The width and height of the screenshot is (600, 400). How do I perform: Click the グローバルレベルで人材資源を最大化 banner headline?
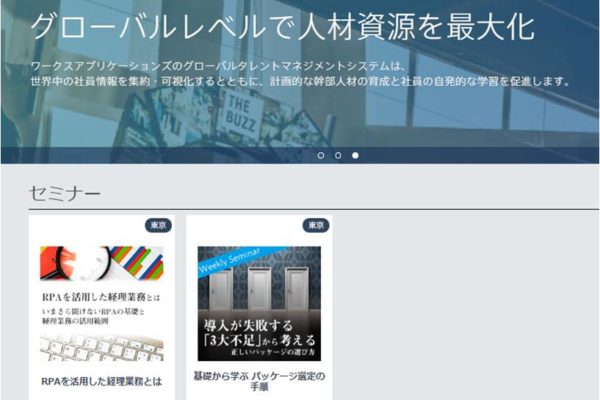coord(282,27)
